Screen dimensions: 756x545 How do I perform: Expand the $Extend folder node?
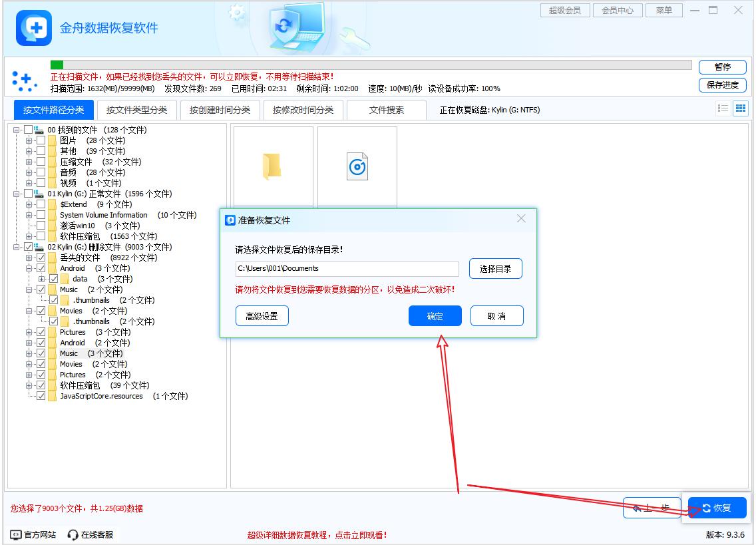click(29, 204)
